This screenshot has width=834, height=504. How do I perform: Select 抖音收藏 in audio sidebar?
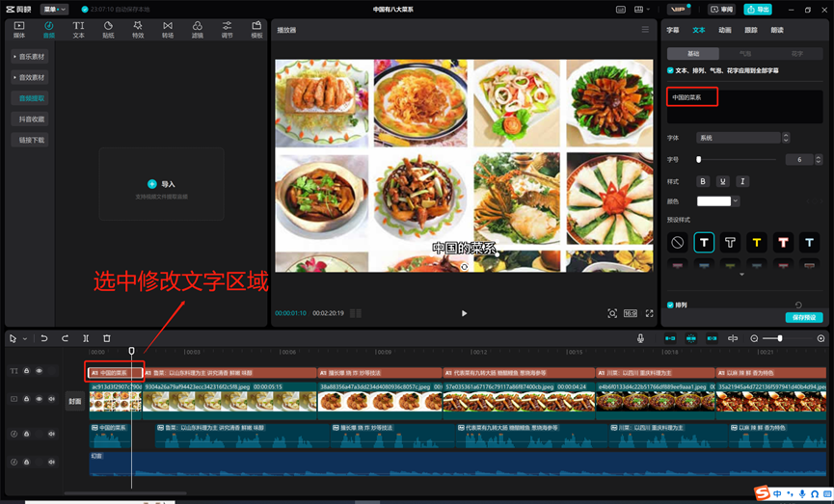pyautogui.click(x=30, y=119)
